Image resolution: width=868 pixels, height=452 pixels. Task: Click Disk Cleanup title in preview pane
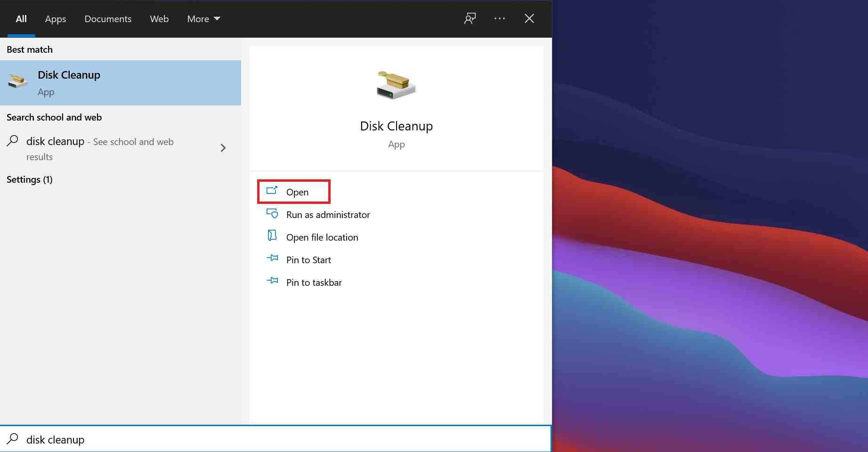click(x=396, y=126)
